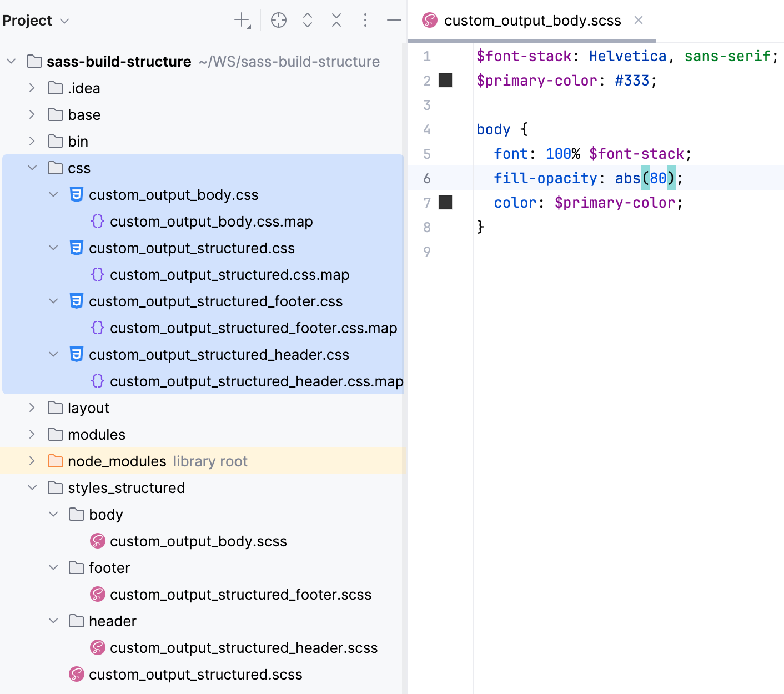Close the custom_output_body.scss tab
The height and width of the screenshot is (694, 784).
(x=638, y=20)
